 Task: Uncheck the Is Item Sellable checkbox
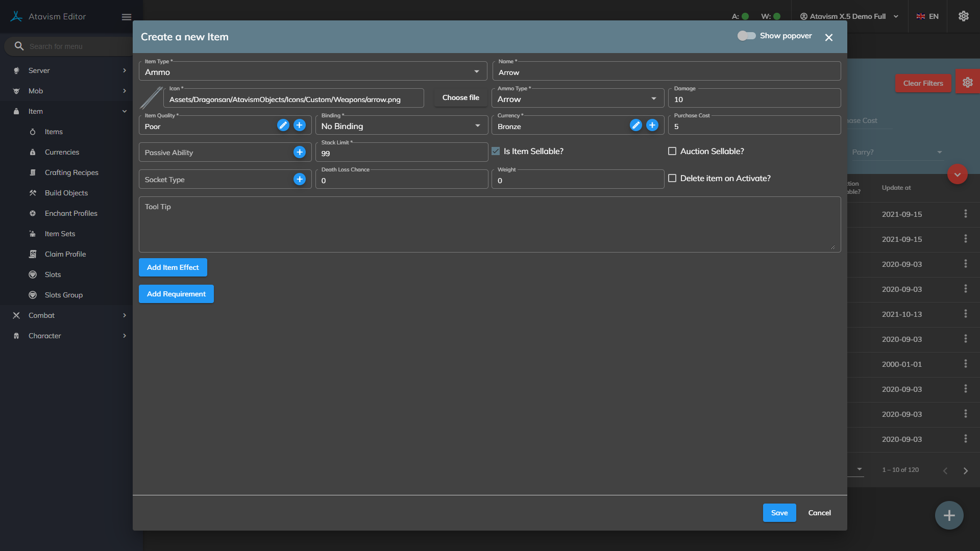click(496, 151)
